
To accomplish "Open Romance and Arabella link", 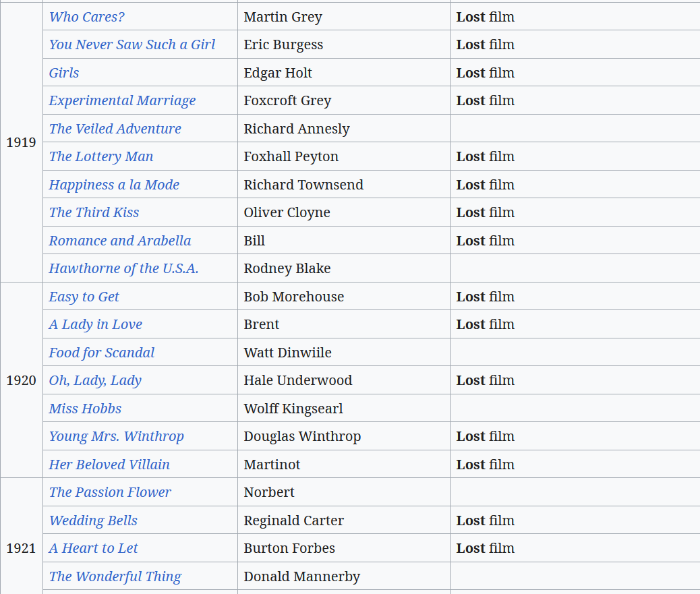I will (x=120, y=241).
